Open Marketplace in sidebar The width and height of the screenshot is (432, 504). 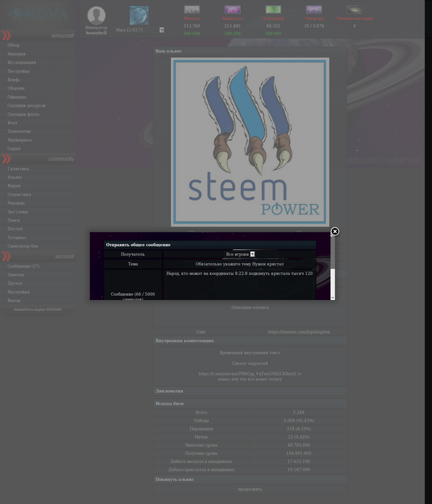pyautogui.click(x=20, y=140)
